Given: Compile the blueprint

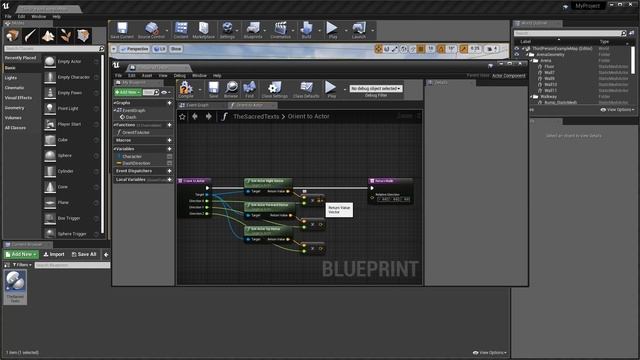Looking at the screenshot, I should tap(186, 89).
